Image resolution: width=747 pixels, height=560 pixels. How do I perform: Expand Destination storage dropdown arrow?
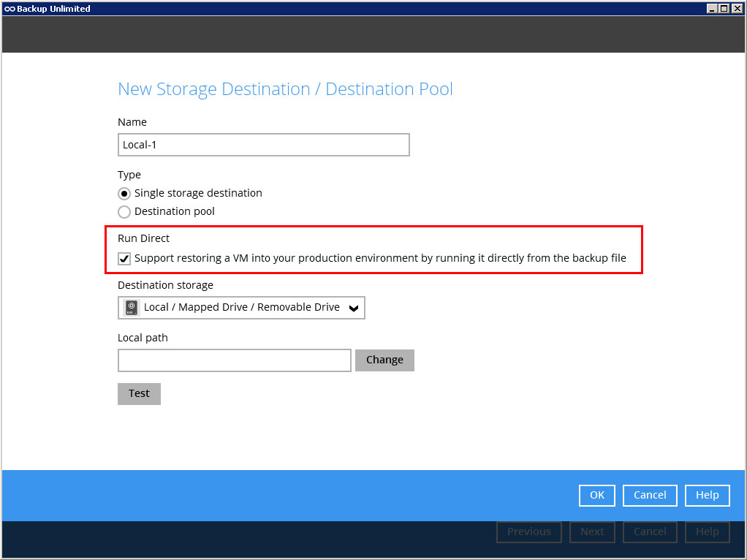click(x=354, y=309)
